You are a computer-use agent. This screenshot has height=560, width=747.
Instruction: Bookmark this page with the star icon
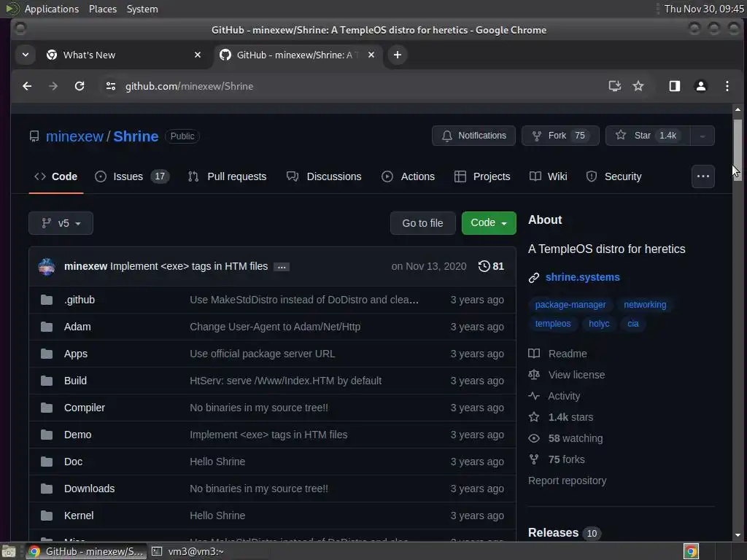638,86
